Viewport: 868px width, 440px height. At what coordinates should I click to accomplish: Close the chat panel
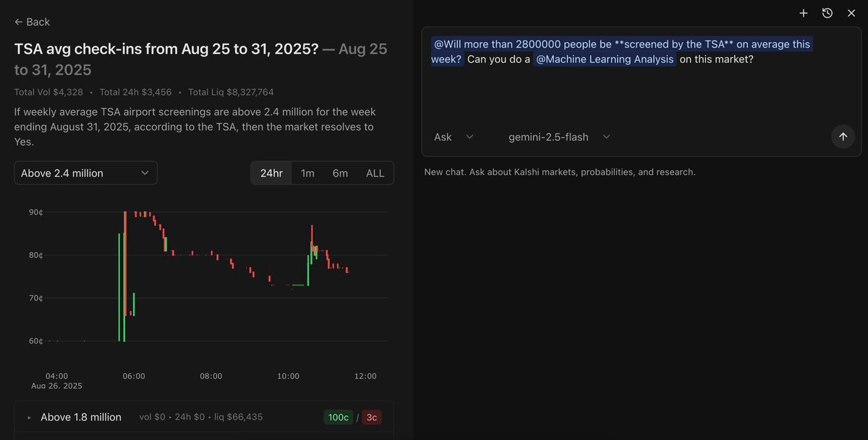(851, 13)
